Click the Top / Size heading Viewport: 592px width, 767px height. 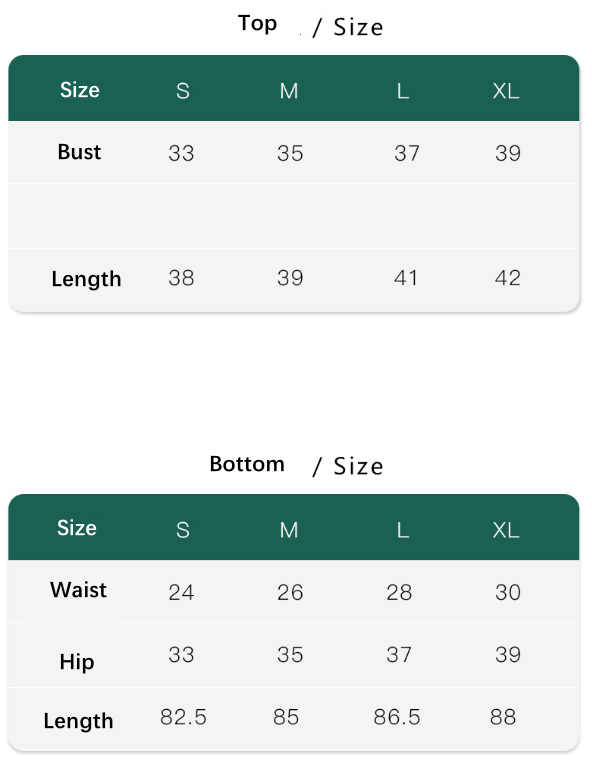click(310, 25)
